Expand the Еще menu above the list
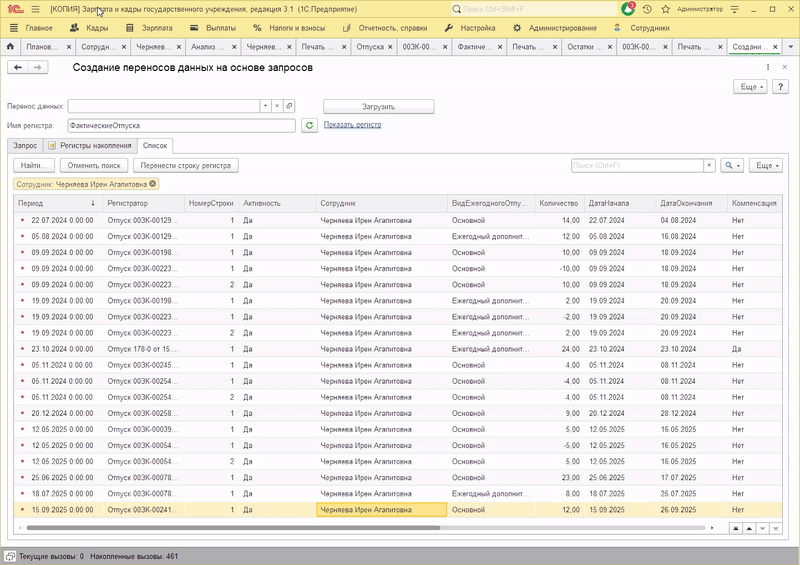800x565 pixels. click(x=765, y=165)
